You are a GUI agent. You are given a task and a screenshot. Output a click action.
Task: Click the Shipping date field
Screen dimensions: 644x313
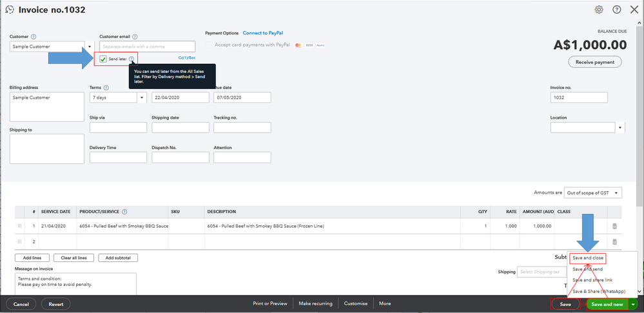181,128
